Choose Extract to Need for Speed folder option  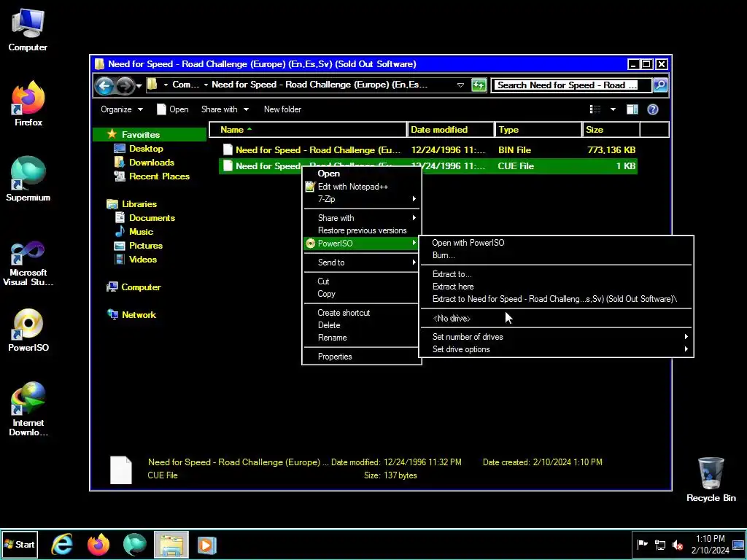click(x=555, y=299)
